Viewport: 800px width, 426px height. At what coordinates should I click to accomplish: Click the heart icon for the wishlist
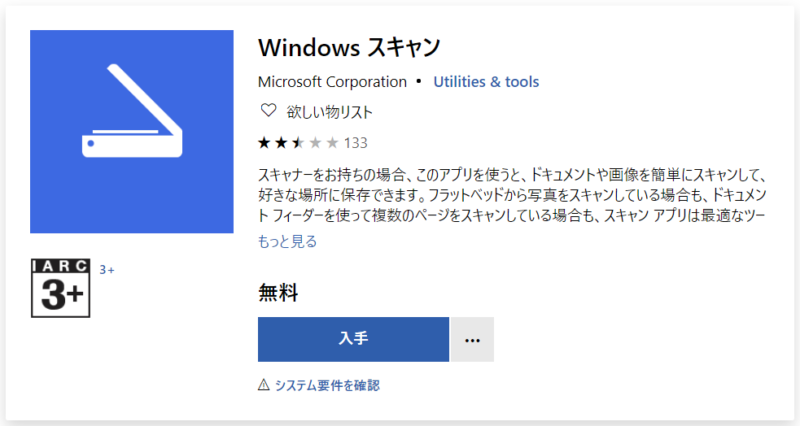pyautogui.click(x=267, y=110)
